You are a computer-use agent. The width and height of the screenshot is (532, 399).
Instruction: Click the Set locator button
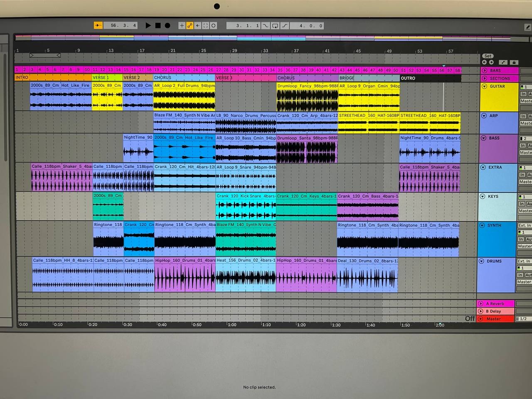click(x=488, y=56)
